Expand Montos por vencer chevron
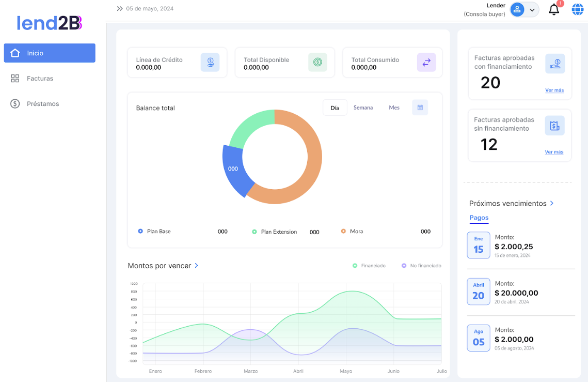This screenshot has height=382, width=588. coord(196,266)
